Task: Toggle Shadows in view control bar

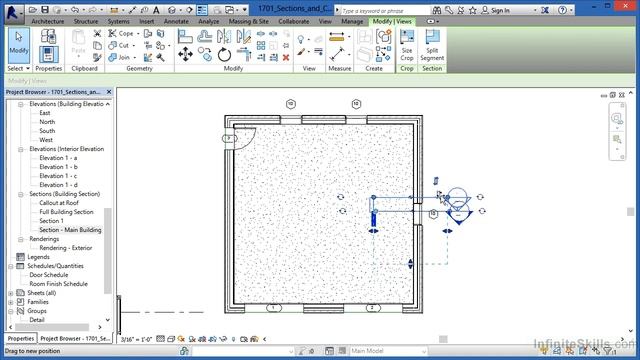Action: pos(192,339)
